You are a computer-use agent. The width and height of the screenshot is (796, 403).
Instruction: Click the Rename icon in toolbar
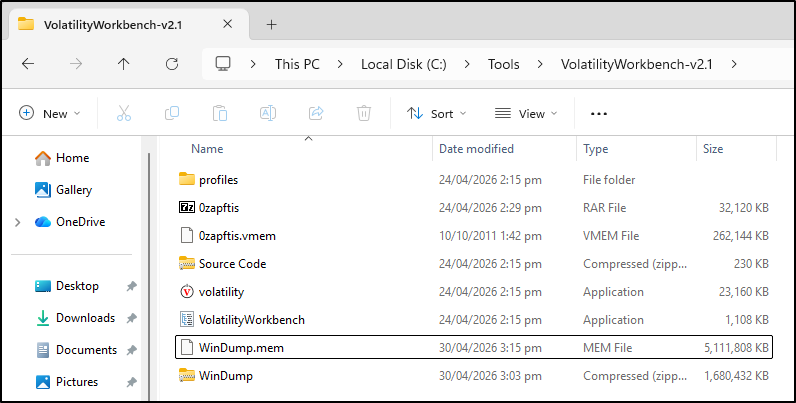pyautogui.click(x=268, y=113)
